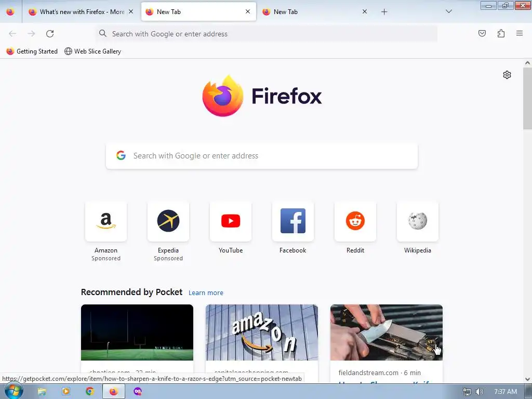Close the active New Tab
532x399 pixels.
(248, 11)
